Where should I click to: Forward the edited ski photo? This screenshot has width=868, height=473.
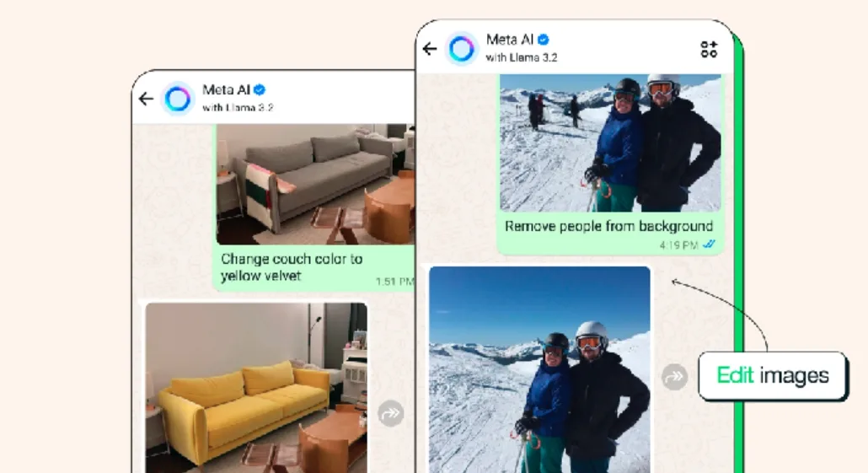click(674, 377)
